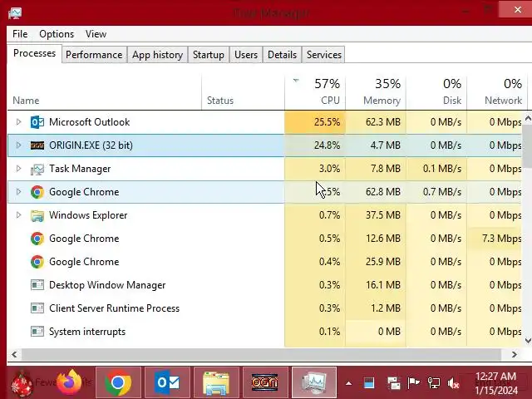This screenshot has width=532, height=399.
Task: Sort by the Name column header
Action: pos(104,92)
